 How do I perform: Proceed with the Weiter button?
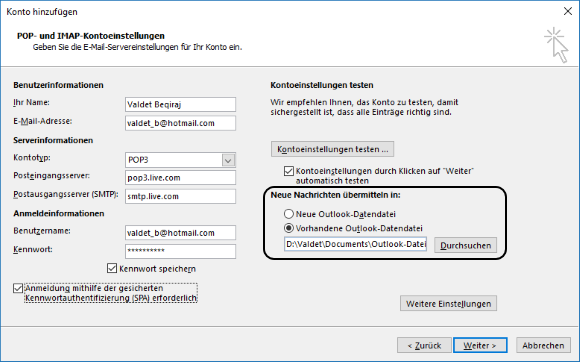[x=480, y=345]
